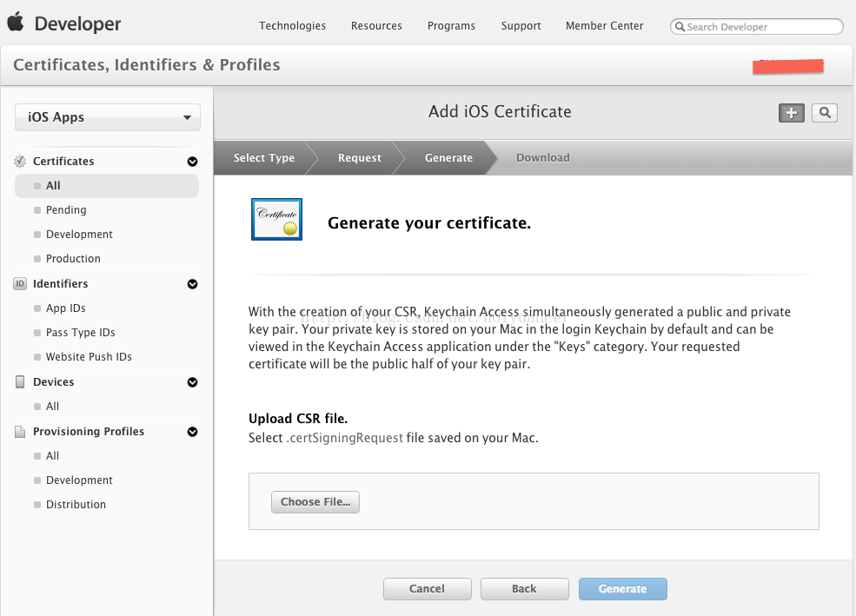This screenshot has height=616, width=856.
Task: Click the magnifier search certificates icon
Action: 825,113
